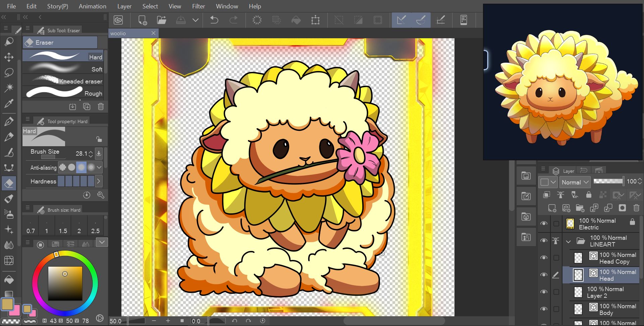Open the Filter menu
The height and width of the screenshot is (326, 644).
(x=199, y=6)
